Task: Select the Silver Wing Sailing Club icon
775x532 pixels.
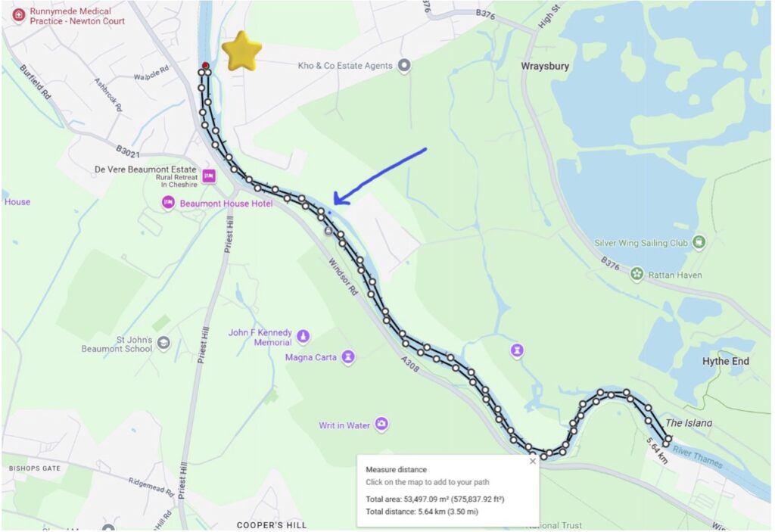Action: click(x=699, y=242)
